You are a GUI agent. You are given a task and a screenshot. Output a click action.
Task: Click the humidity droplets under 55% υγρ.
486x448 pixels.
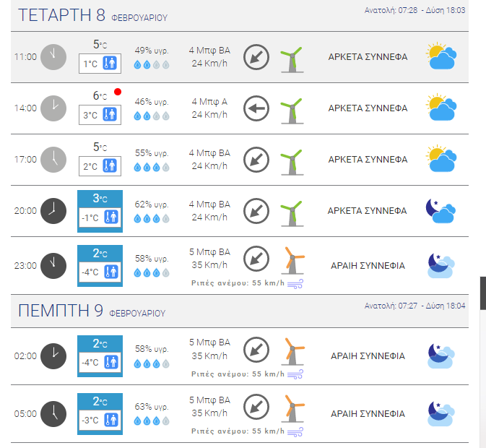click(x=152, y=168)
